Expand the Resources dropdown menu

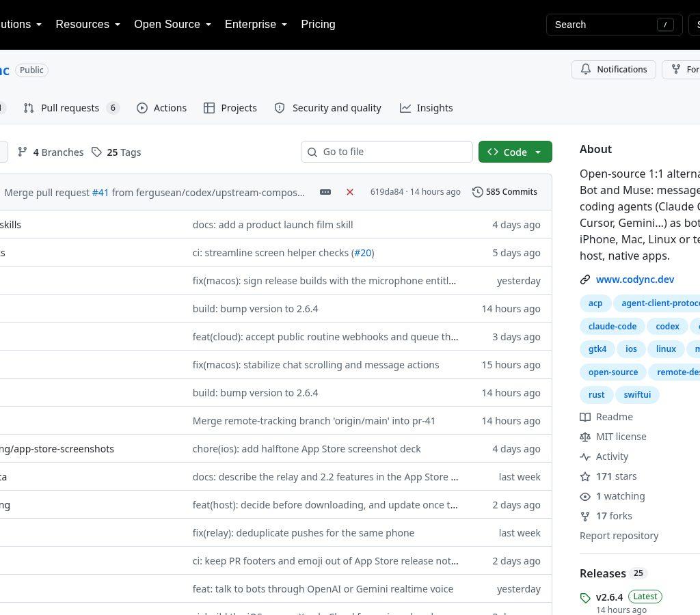(x=88, y=24)
